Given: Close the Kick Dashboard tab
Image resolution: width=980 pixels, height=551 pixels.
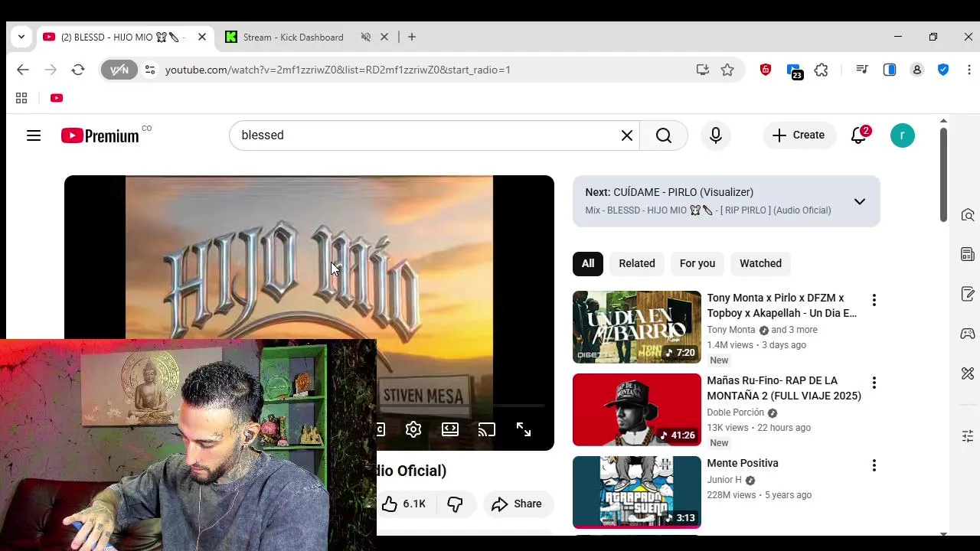Looking at the screenshot, I should pyautogui.click(x=384, y=37).
